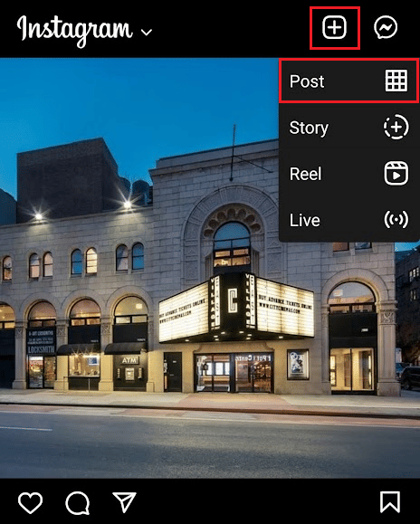Open comments with speech bubble icon
The height and width of the screenshot is (524, 420).
tap(78, 502)
